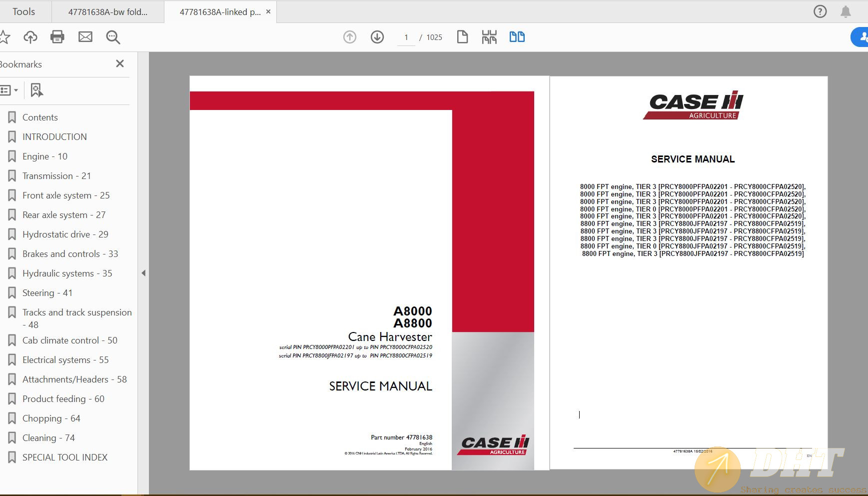Enable the two-page scrolling view
Viewport: 868px width, 496px height.
pyautogui.click(x=518, y=36)
